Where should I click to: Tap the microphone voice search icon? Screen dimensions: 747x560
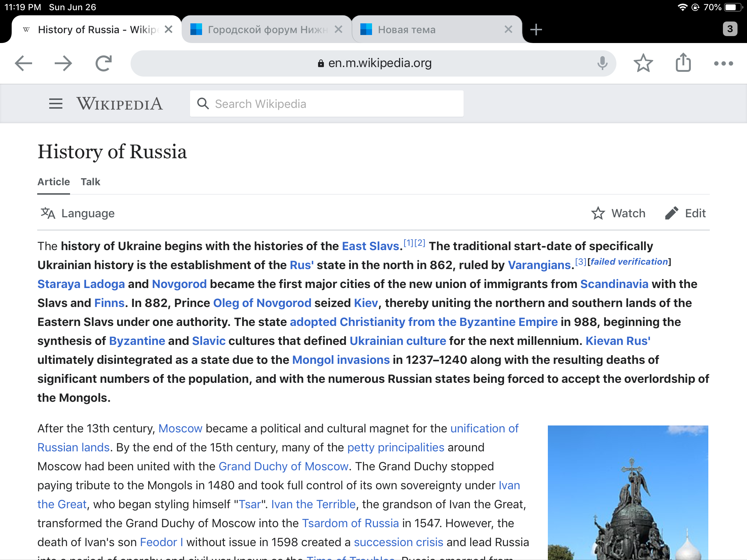(602, 63)
